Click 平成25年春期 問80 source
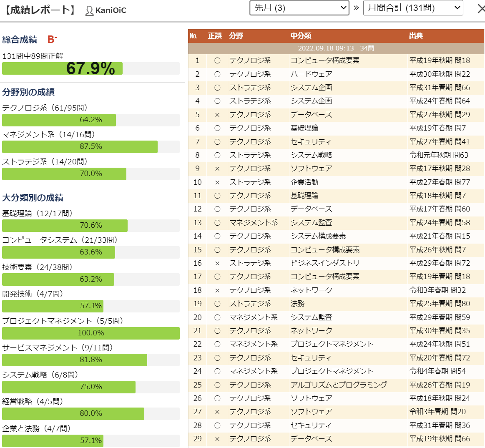The height and width of the screenshot is (448, 485). pyautogui.click(x=440, y=304)
